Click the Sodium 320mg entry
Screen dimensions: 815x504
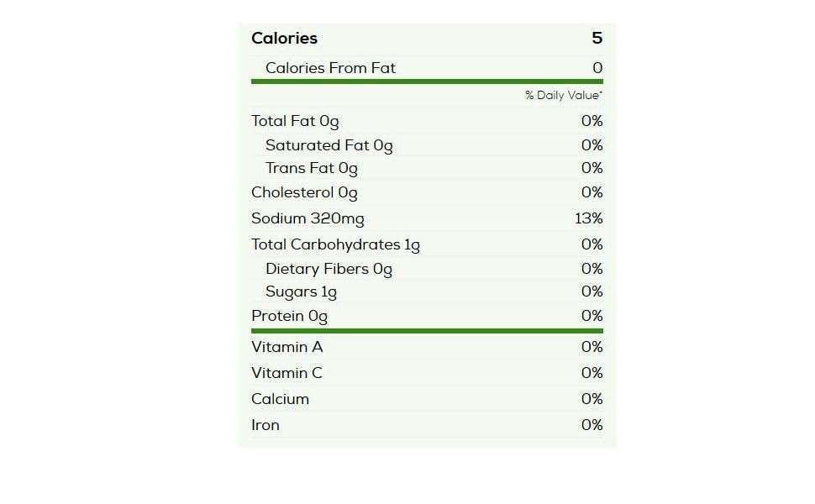[x=308, y=218]
